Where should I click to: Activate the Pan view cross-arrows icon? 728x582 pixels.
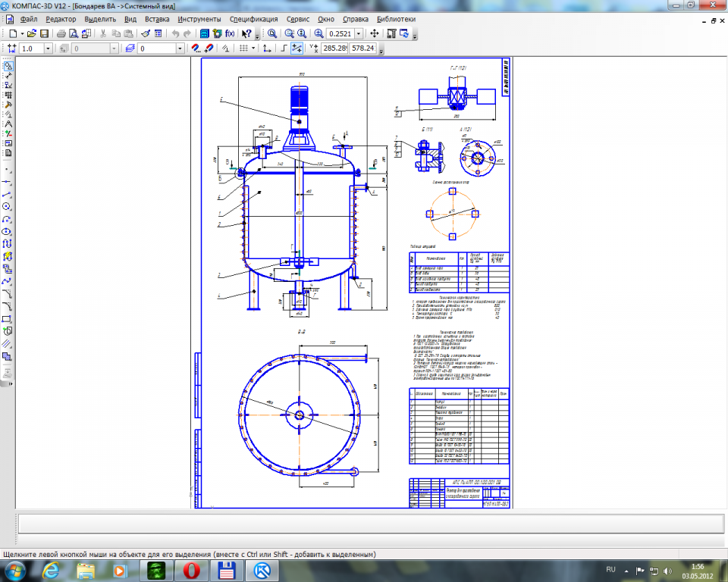click(374, 33)
